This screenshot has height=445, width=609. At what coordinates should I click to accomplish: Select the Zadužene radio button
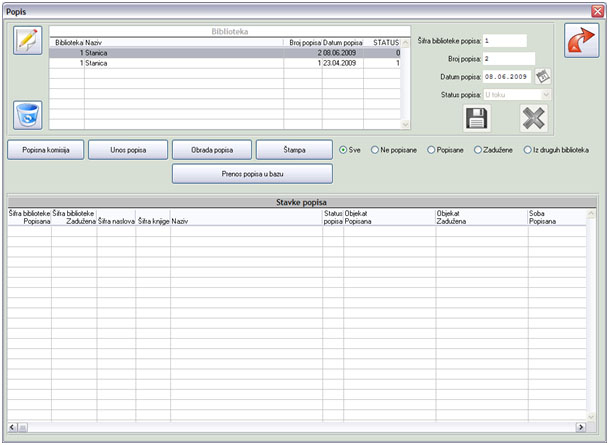pyautogui.click(x=475, y=150)
